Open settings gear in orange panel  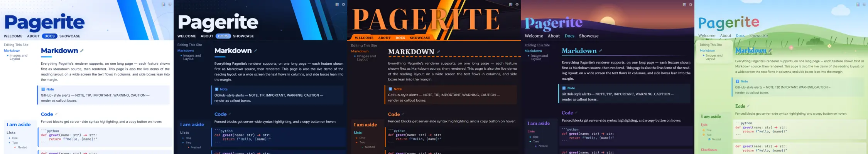[517, 5]
